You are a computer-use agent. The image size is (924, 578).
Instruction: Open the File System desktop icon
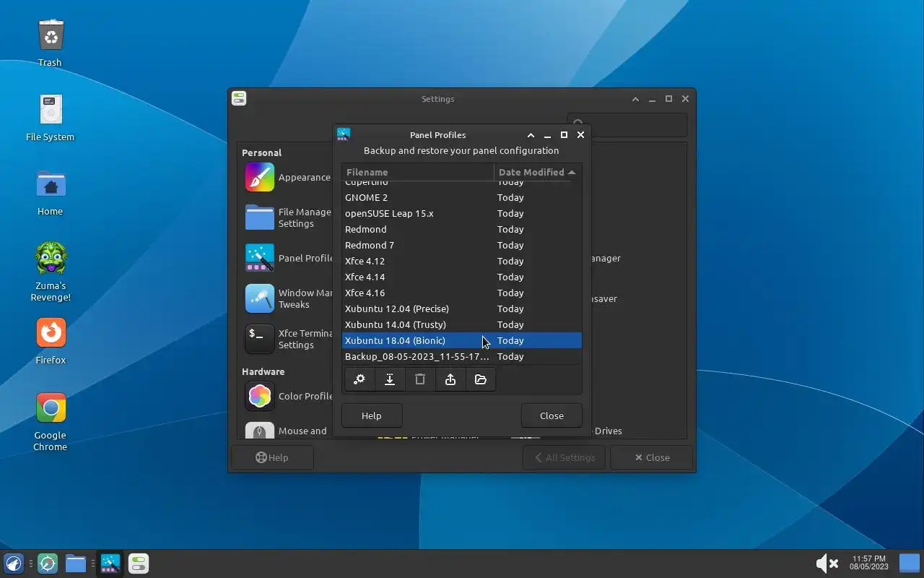coord(51,117)
